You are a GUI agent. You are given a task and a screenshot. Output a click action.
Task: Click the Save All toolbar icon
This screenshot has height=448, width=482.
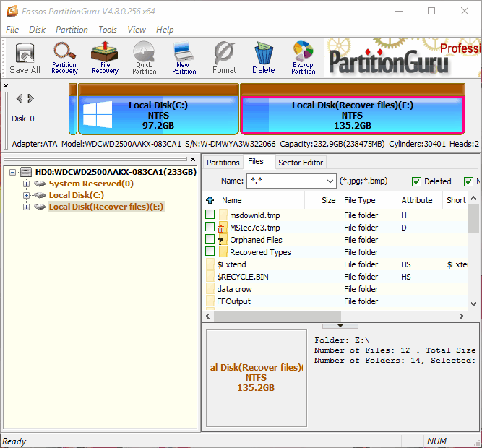(25, 58)
